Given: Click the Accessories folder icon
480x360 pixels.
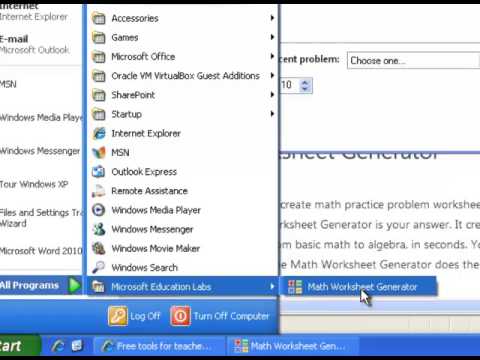Looking at the screenshot, I should tap(99, 18).
